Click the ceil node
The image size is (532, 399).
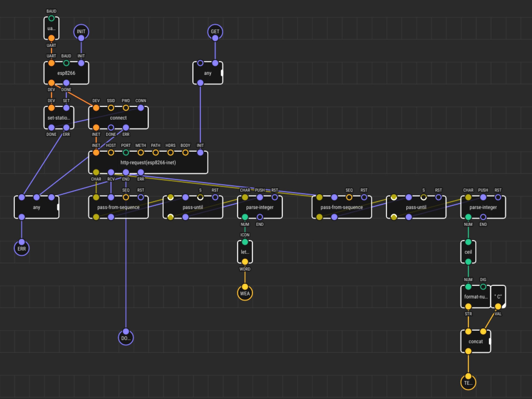point(468,252)
